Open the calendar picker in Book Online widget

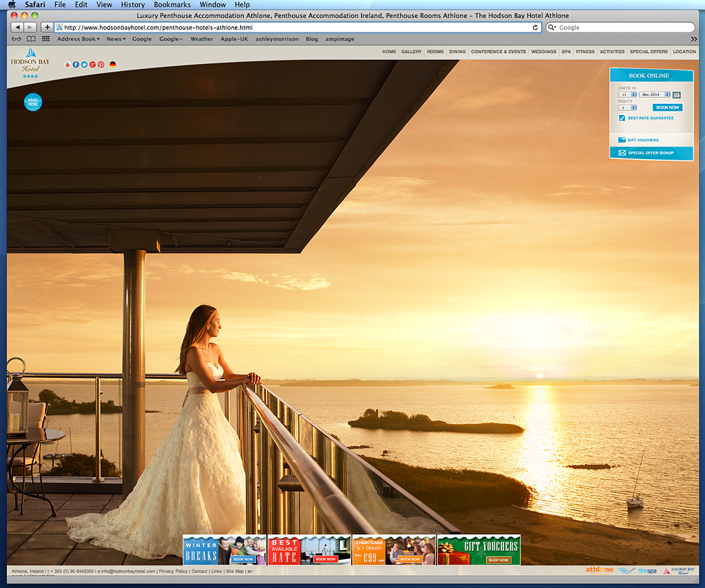677,95
